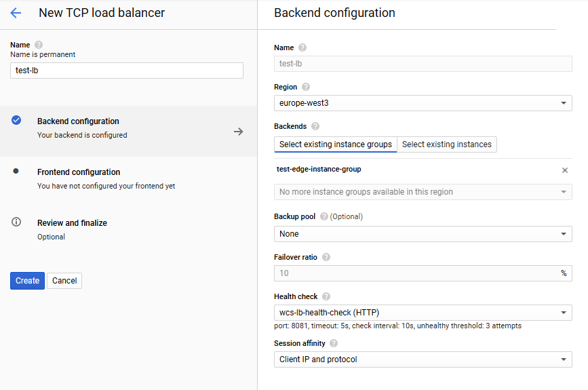The image size is (588, 390).
Task: Open the Health check dropdown
Action: click(x=423, y=313)
